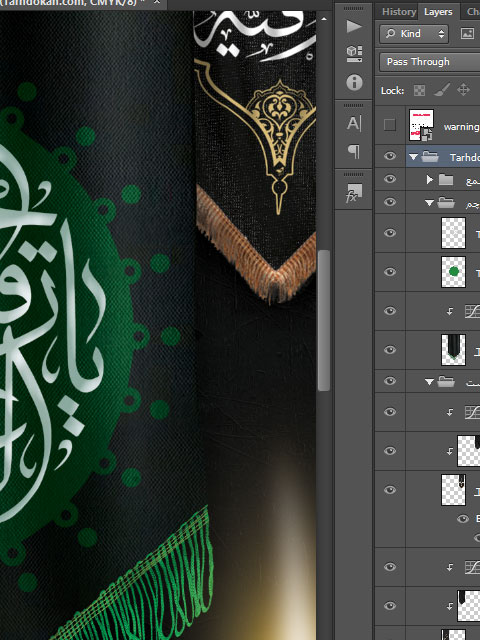Viewport: 480px width, 640px height.
Task: Hide the green circle layer
Action: pyautogui.click(x=390, y=272)
